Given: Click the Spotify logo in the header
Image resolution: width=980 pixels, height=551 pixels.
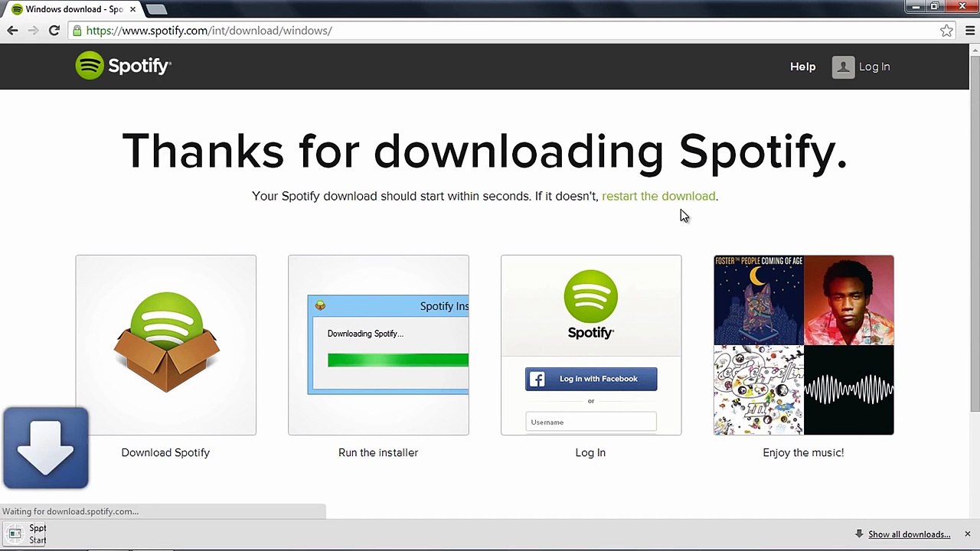Looking at the screenshot, I should pos(123,66).
